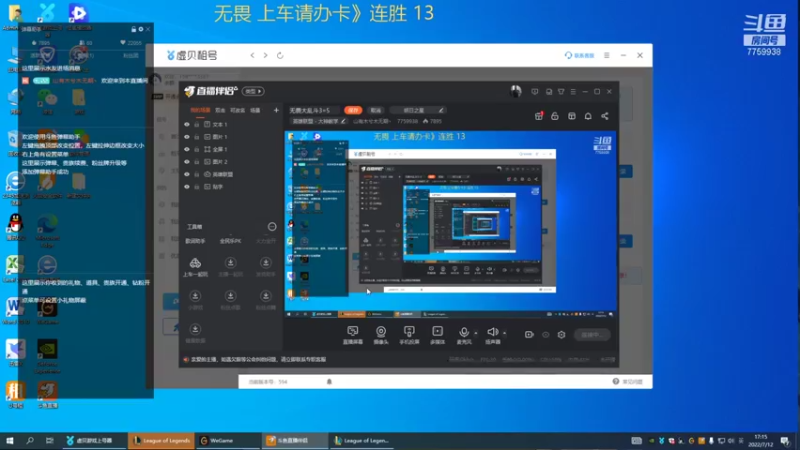
Task: Click the notification bell in the streaming app
Action: tap(588, 116)
